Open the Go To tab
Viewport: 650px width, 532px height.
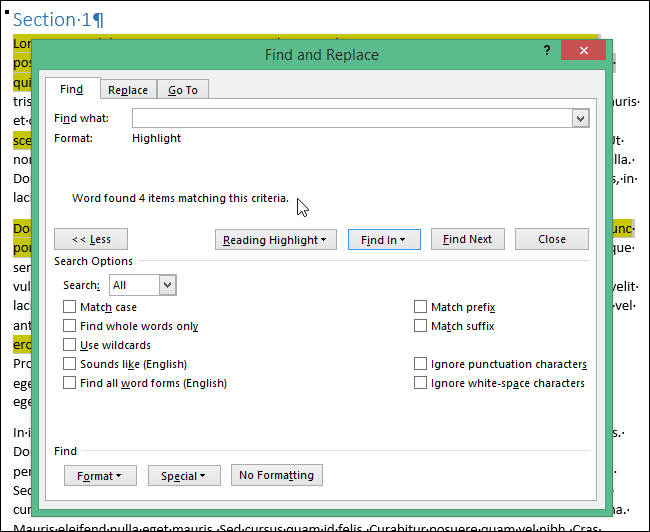(183, 90)
